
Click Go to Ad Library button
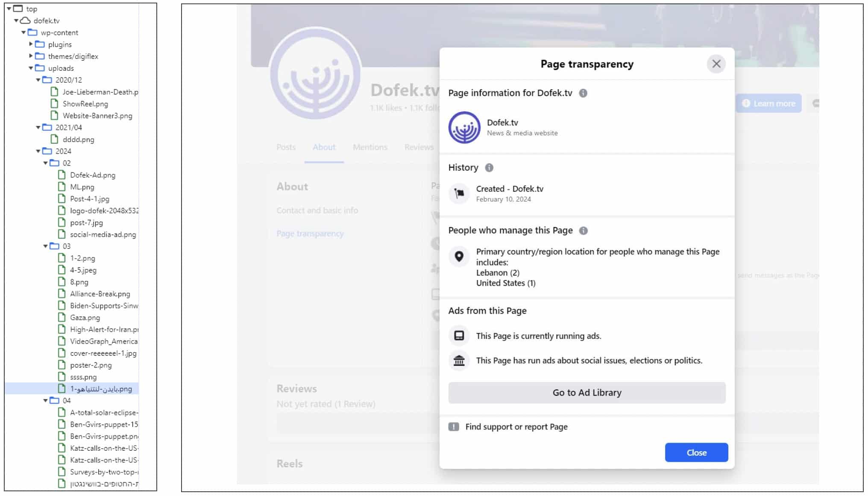point(586,393)
